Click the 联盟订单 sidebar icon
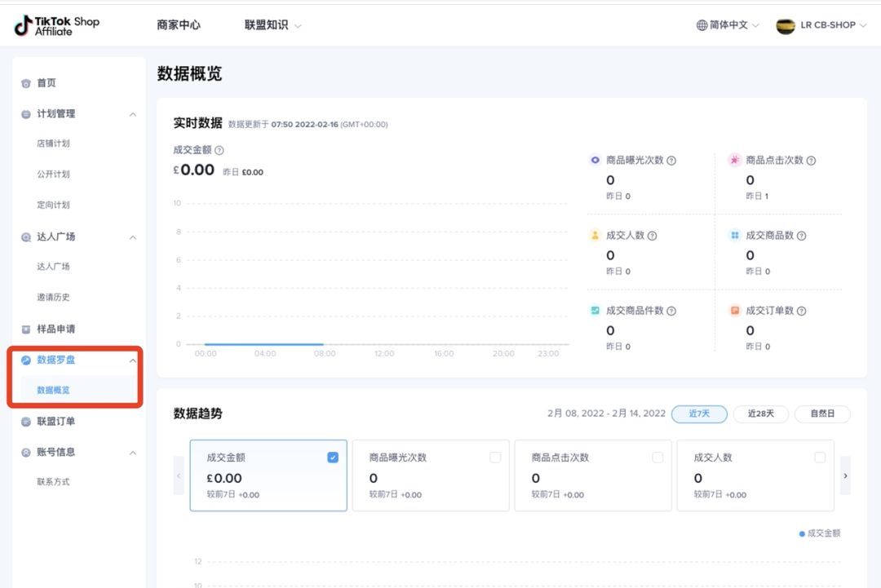 pos(26,421)
